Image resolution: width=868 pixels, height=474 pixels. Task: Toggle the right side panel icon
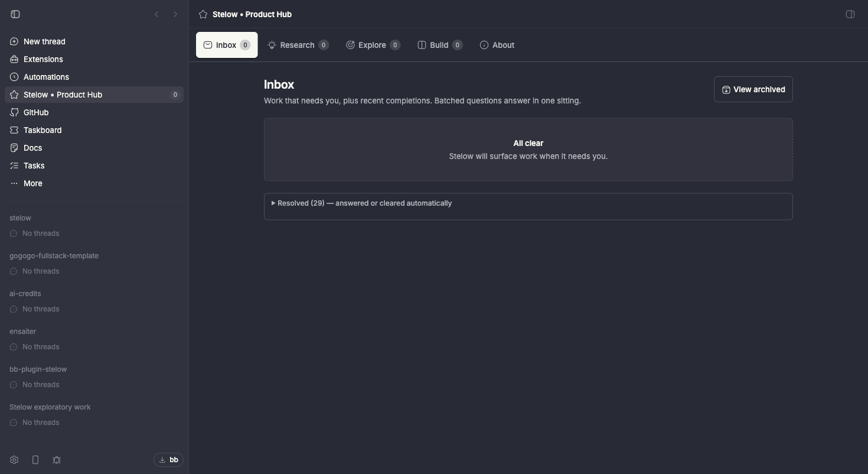click(850, 14)
